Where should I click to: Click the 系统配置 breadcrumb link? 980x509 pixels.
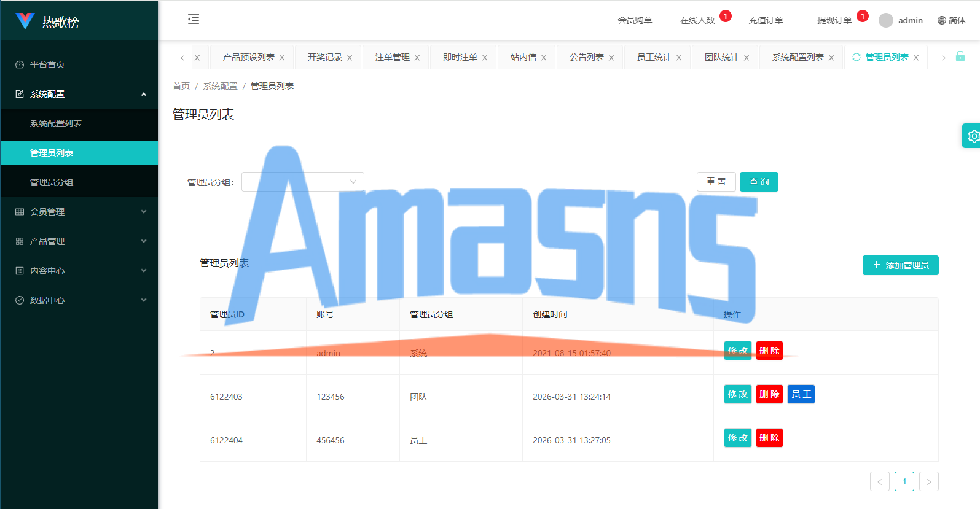[220, 86]
